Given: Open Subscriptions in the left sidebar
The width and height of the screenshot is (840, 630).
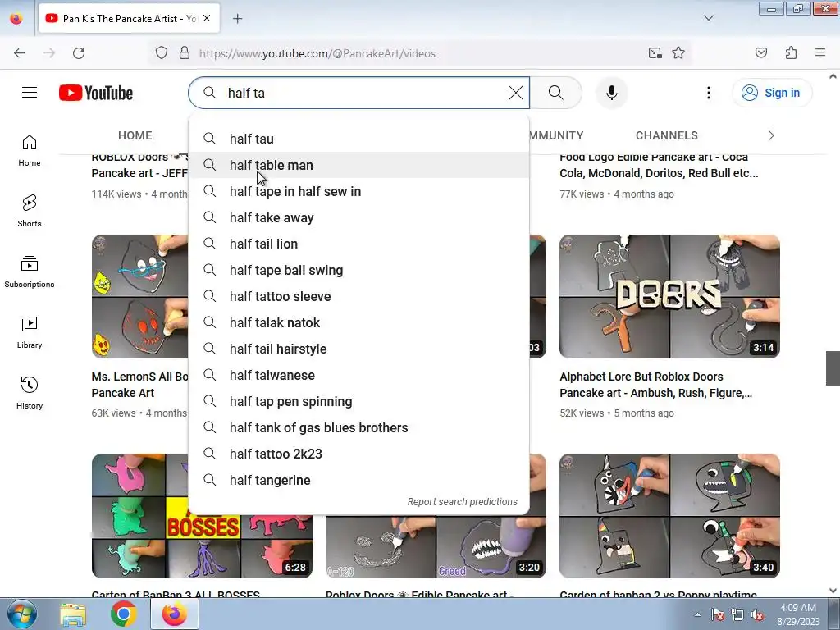Looking at the screenshot, I should pyautogui.click(x=30, y=272).
